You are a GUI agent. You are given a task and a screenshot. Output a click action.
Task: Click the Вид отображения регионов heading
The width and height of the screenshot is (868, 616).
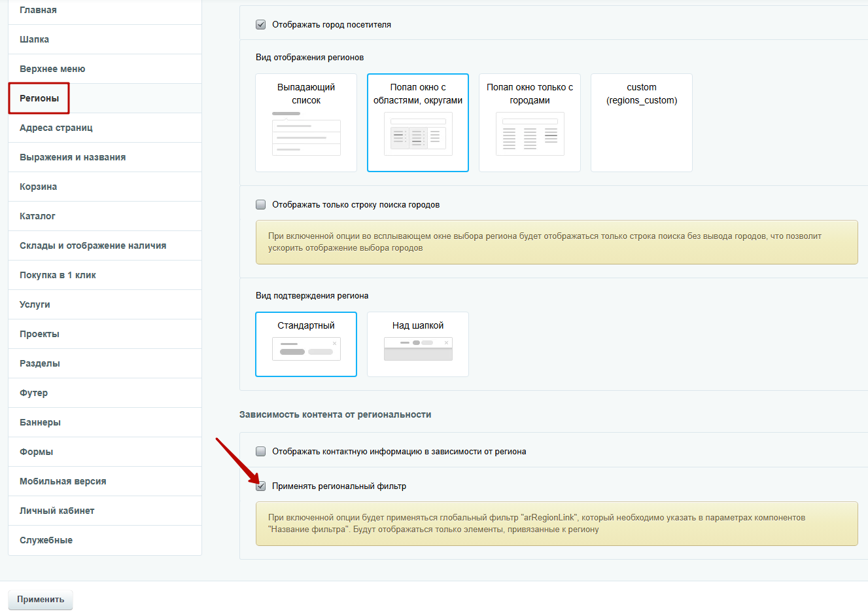click(309, 57)
